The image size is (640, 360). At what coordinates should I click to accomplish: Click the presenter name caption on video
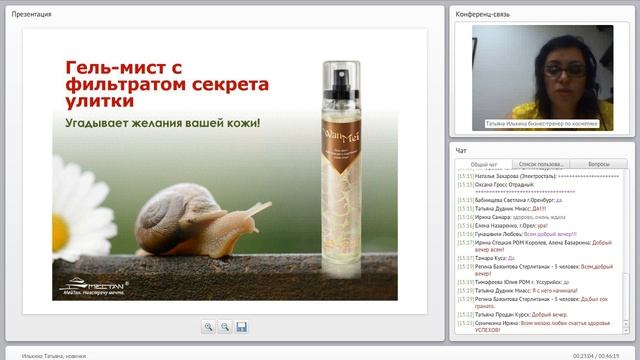(542, 124)
